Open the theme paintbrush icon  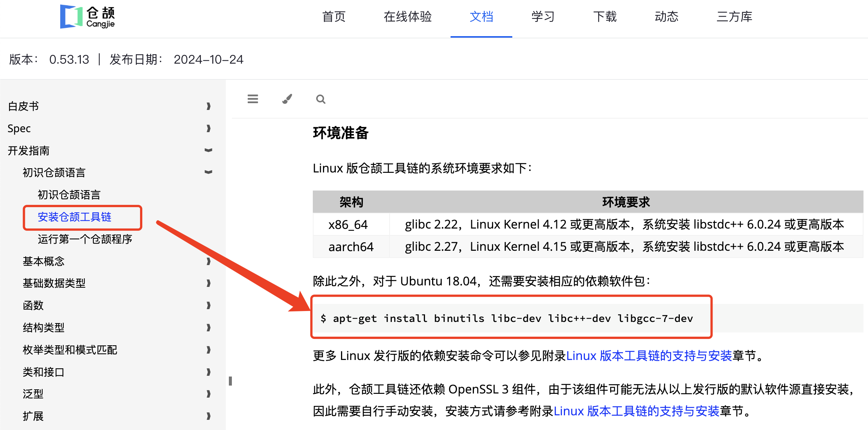(287, 99)
